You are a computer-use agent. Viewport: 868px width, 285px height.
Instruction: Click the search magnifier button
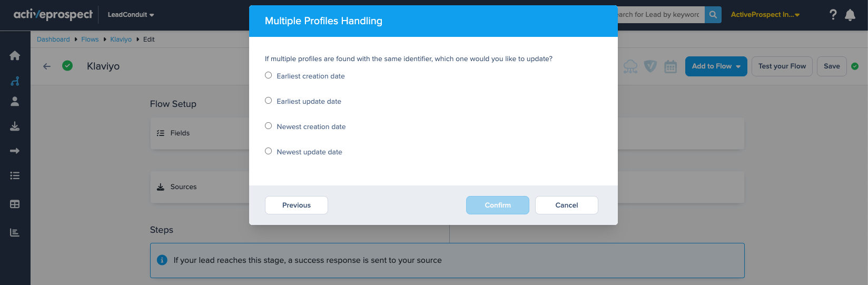pyautogui.click(x=713, y=15)
